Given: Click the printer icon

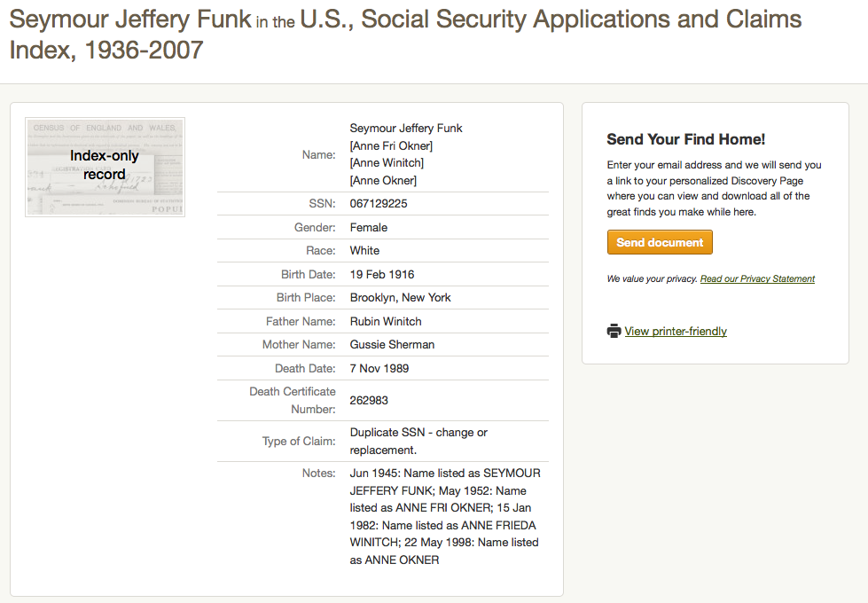Looking at the screenshot, I should pyautogui.click(x=614, y=331).
